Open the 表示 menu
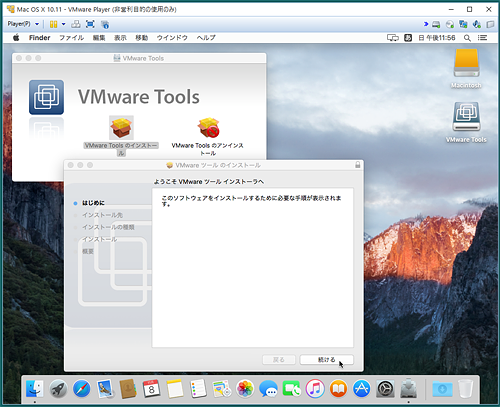500x407 pixels. coord(120,38)
